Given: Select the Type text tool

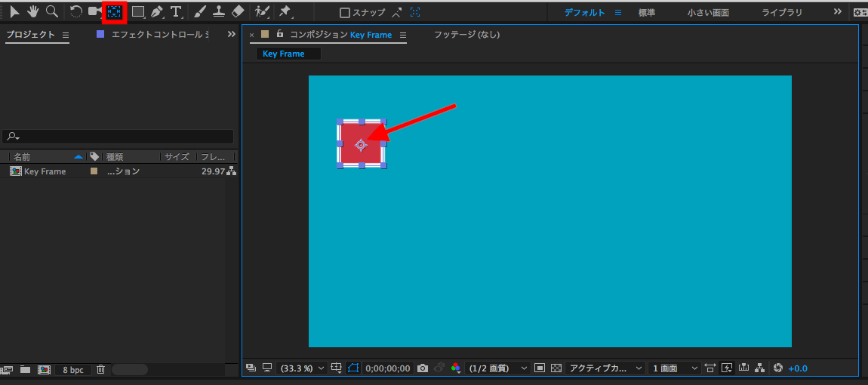Looking at the screenshot, I should [176, 11].
